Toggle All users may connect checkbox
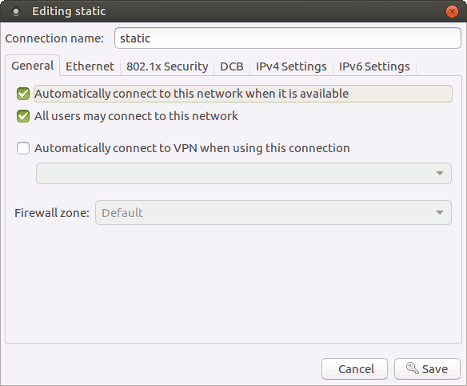Viewport: 467px width, 386px height. point(23,116)
